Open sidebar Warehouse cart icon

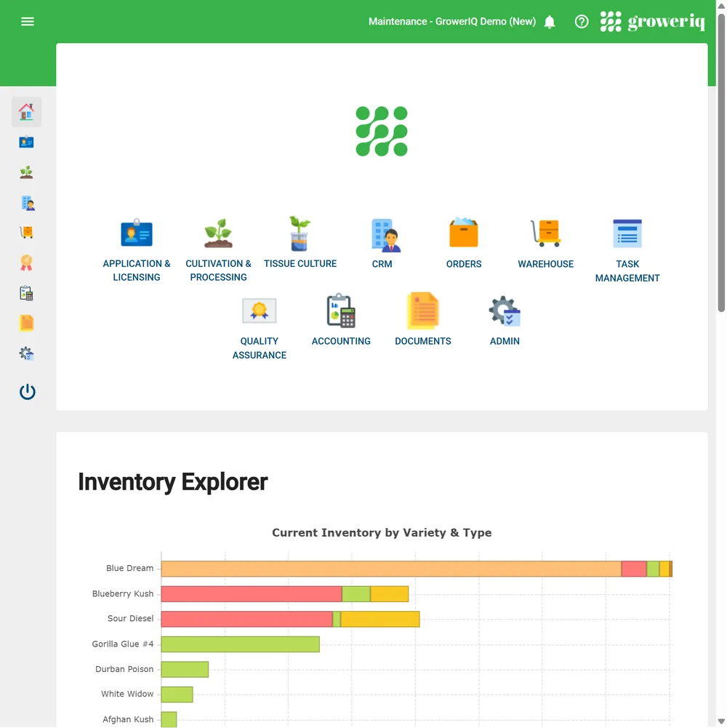(26, 232)
